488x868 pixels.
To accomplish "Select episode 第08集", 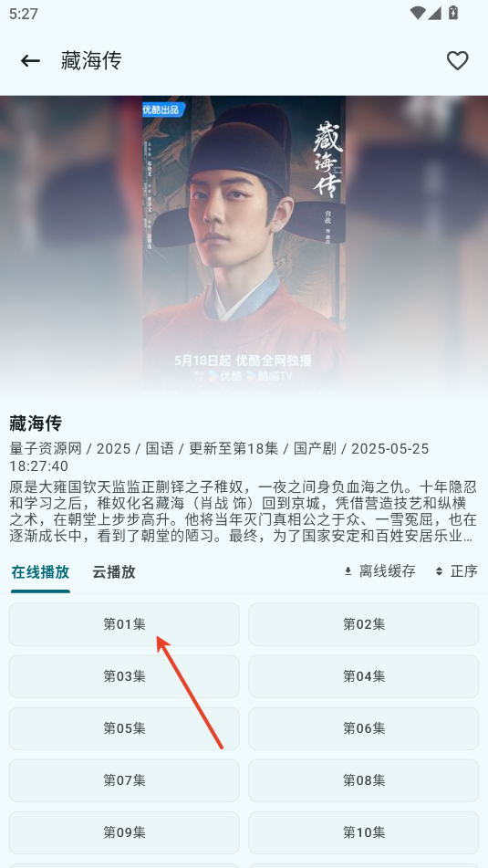I will coord(364,780).
